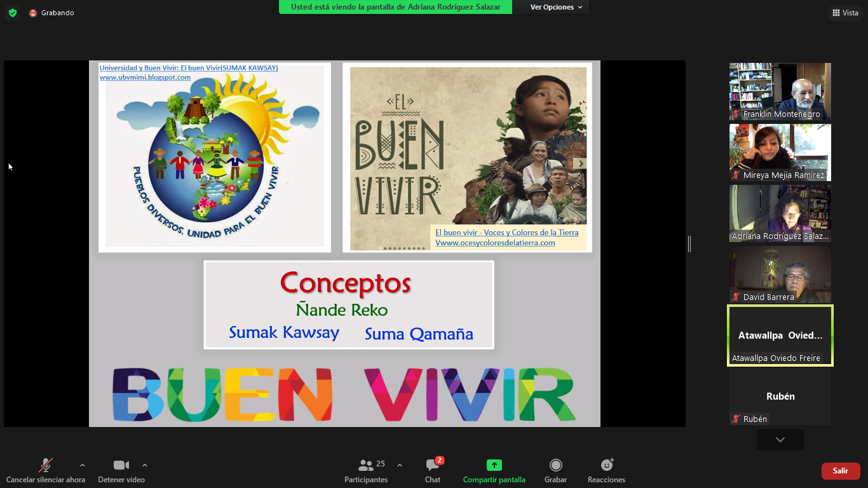The image size is (868, 488).
Task: Start recording with the Grabar button
Action: click(555, 470)
